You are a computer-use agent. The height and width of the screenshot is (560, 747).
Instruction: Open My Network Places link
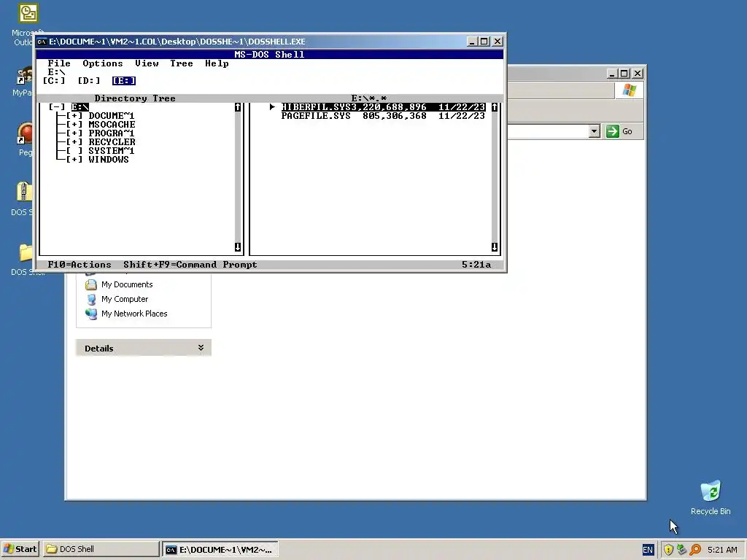pos(134,314)
